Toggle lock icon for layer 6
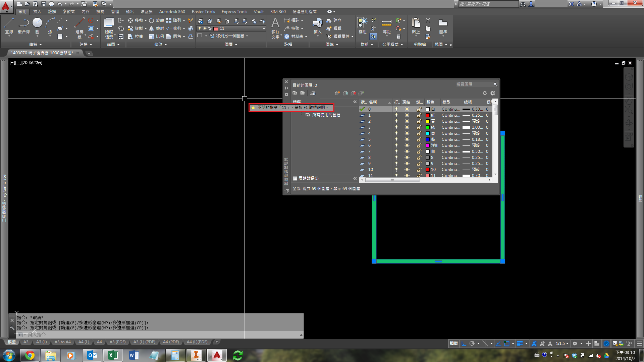 [419, 145]
